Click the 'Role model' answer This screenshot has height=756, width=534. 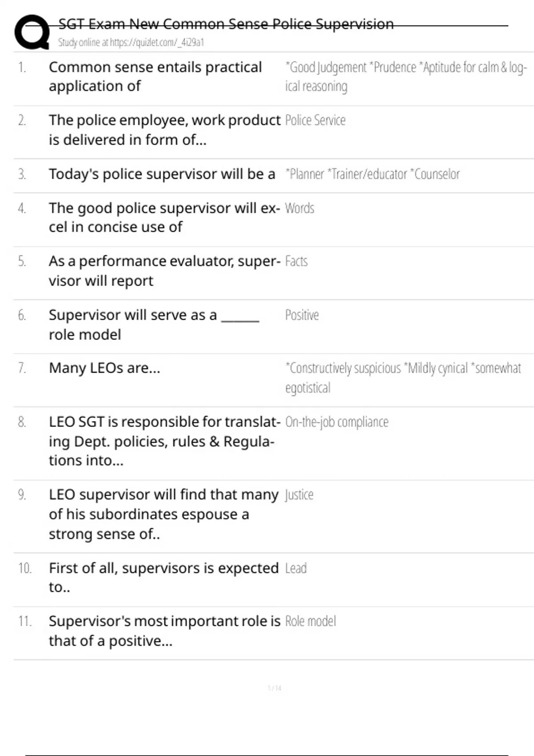(x=310, y=621)
